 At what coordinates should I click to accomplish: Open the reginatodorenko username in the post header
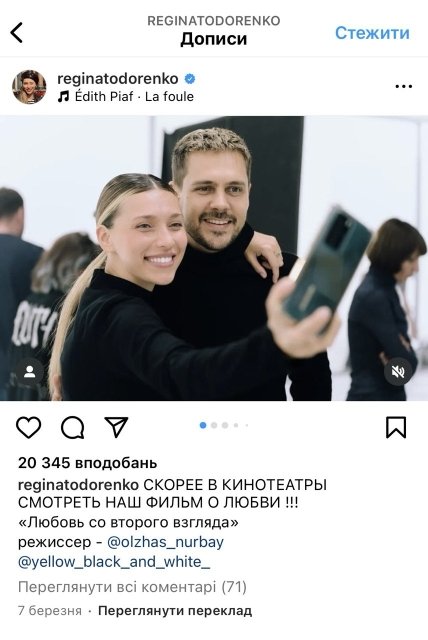[118, 78]
